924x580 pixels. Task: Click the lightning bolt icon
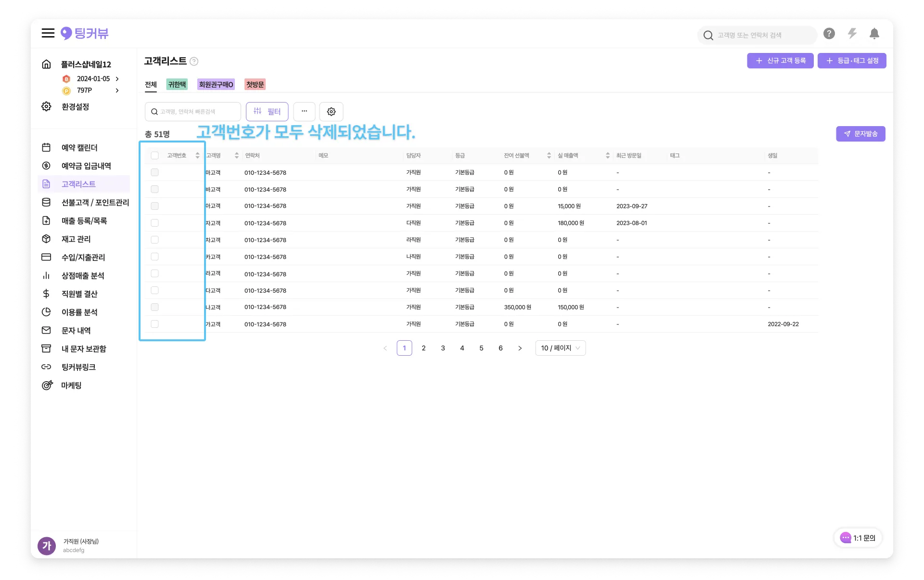pyautogui.click(x=852, y=34)
